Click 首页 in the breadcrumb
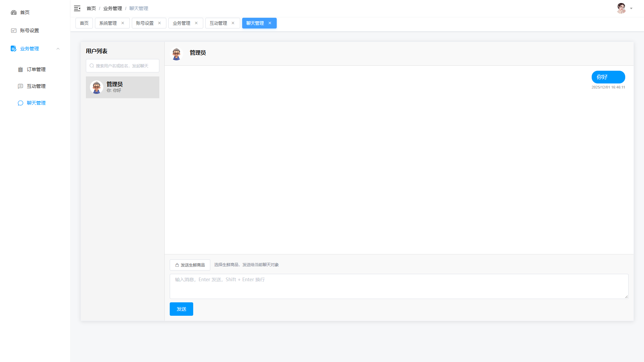The width and height of the screenshot is (644, 362). coord(91,8)
